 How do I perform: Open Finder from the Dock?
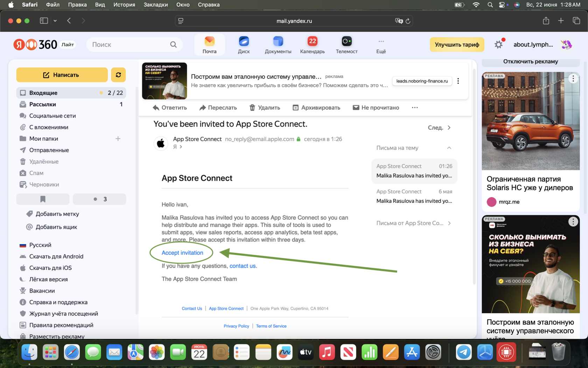[x=29, y=352]
